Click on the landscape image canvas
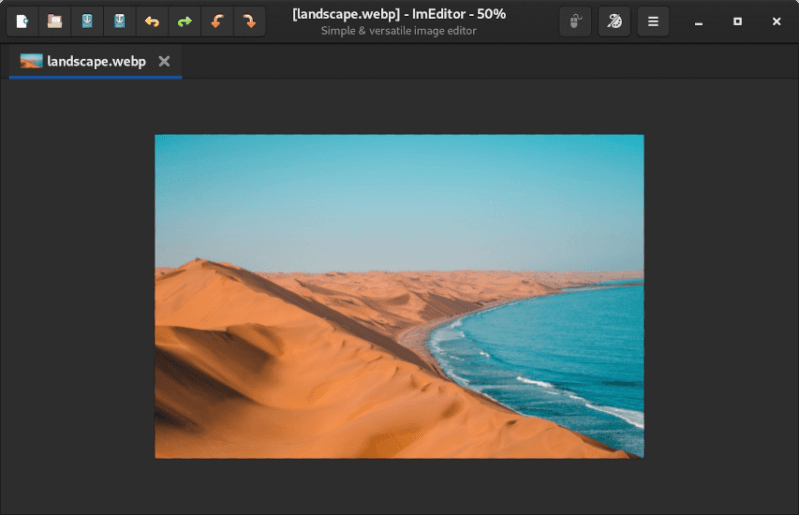799x515 pixels. (x=399, y=296)
